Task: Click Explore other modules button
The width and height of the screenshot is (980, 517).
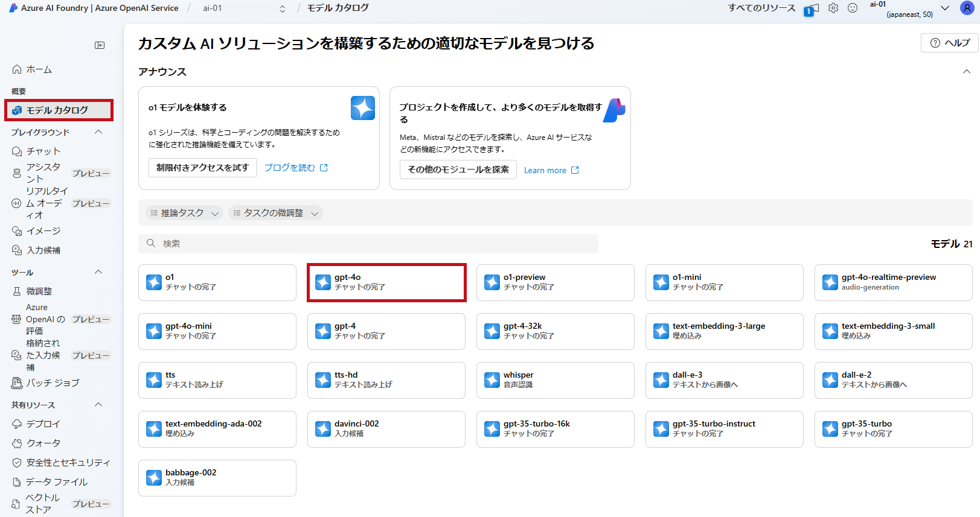Action: [458, 170]
